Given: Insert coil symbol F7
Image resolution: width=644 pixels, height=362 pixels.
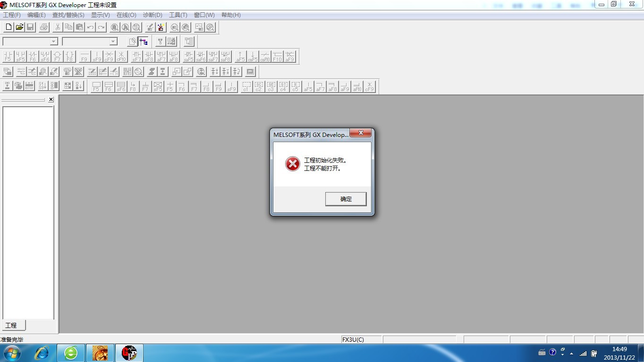Looking at the screenshot, I should [57, 57].
